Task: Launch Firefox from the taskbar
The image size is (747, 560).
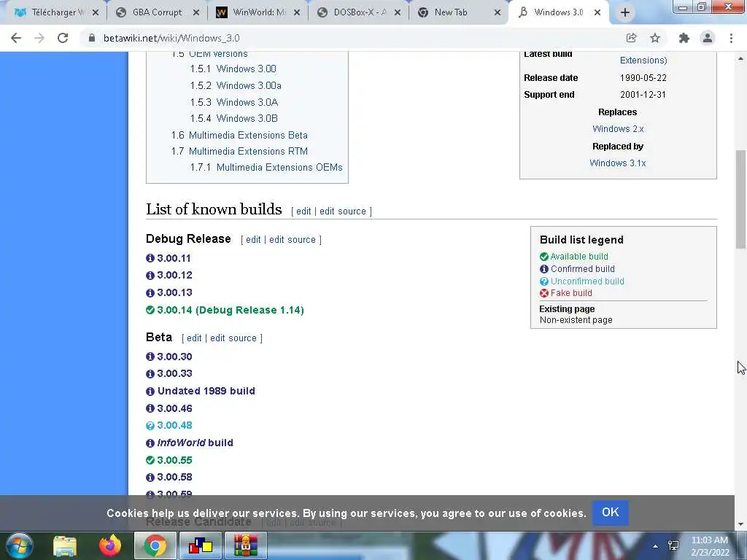Action: [x=110, y=545]
